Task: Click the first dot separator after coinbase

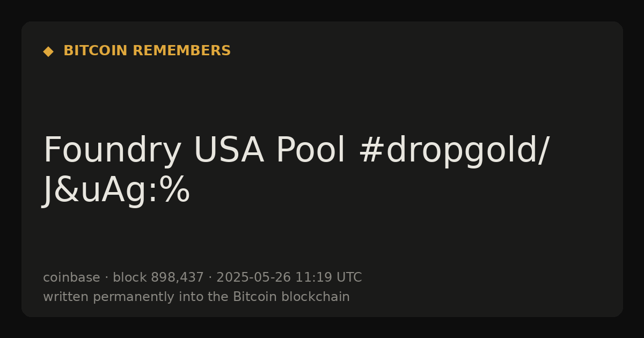Action: click(x=106, y=278)
